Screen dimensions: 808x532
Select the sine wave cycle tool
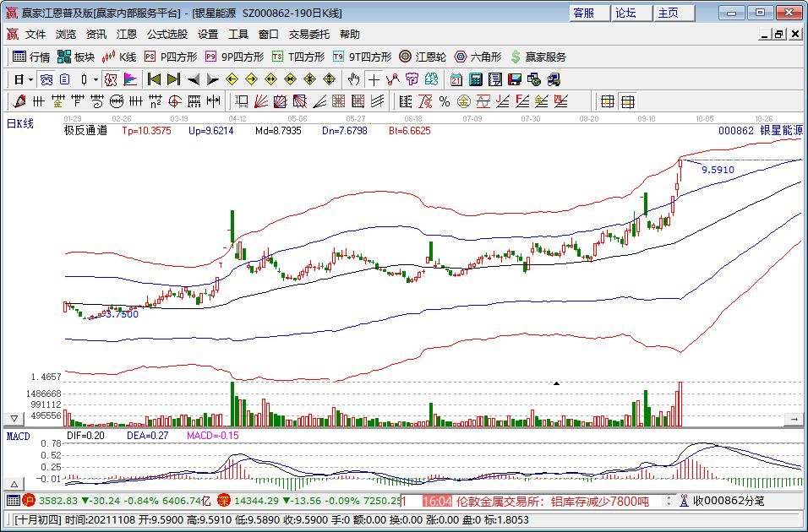point(483,102)
